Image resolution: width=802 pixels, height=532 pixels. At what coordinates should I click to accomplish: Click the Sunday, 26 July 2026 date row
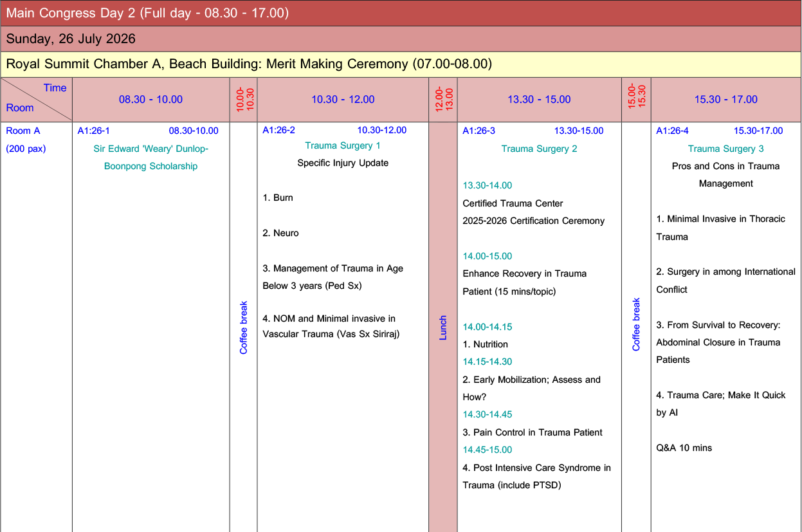[x=71, y=39]
